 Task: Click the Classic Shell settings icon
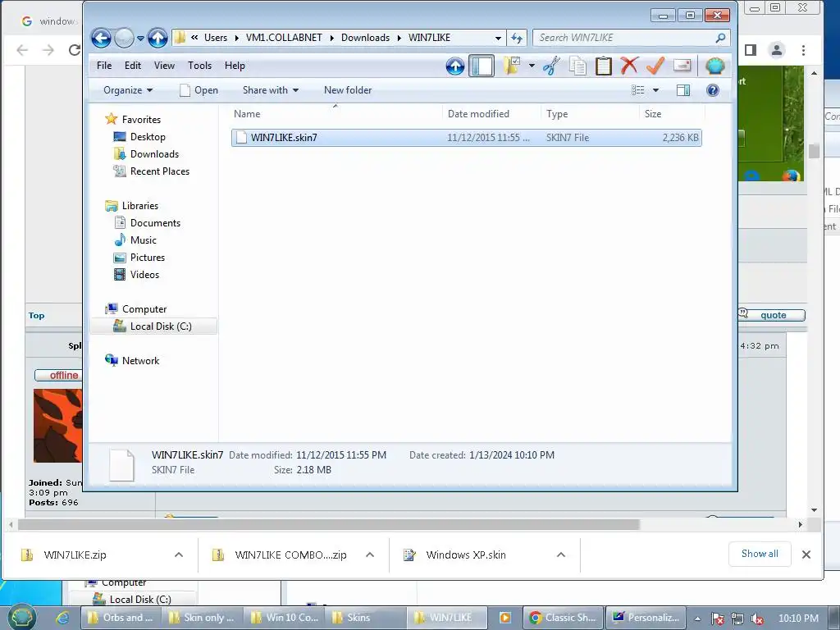click(714, 66)
